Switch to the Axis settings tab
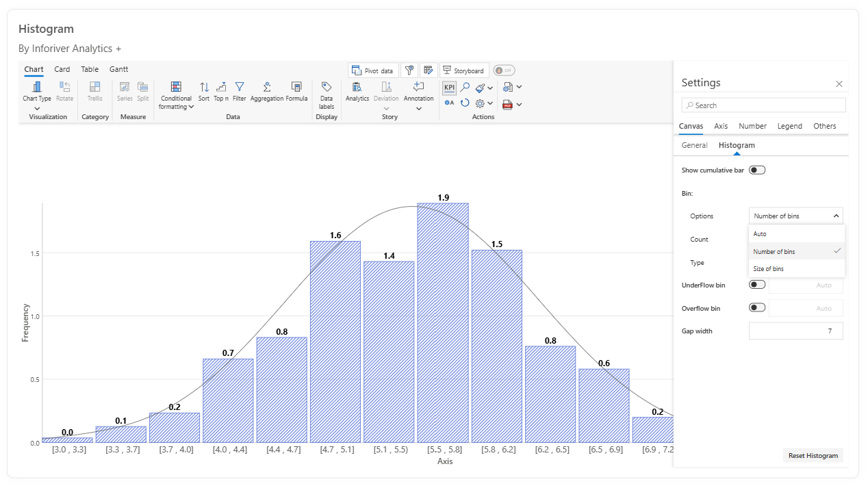The image size is (868, 486). point(721,126)
